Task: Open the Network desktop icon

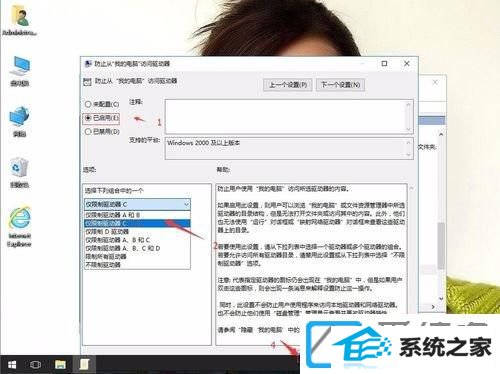Action: point(20,122)
